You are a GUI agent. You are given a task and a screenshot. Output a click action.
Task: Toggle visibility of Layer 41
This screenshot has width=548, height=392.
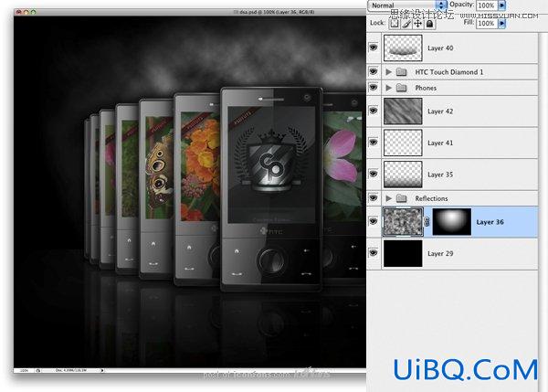(x=374, y=143)
